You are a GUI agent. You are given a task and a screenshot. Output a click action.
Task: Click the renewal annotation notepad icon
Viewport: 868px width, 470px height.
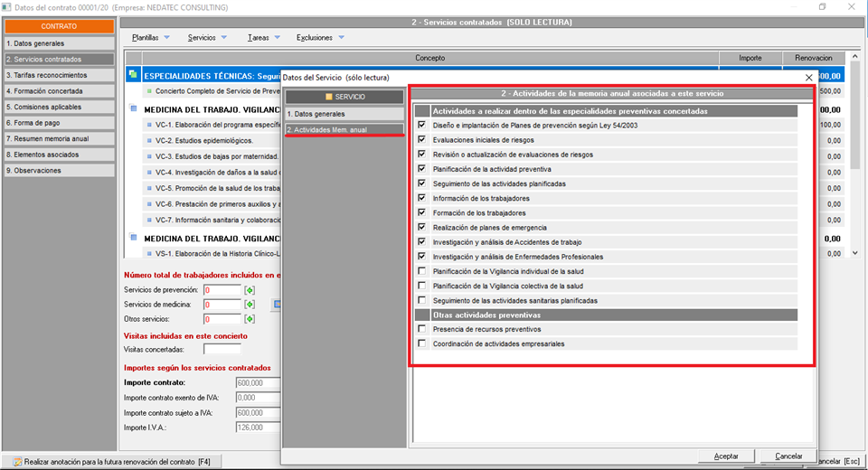coord(16,461)
